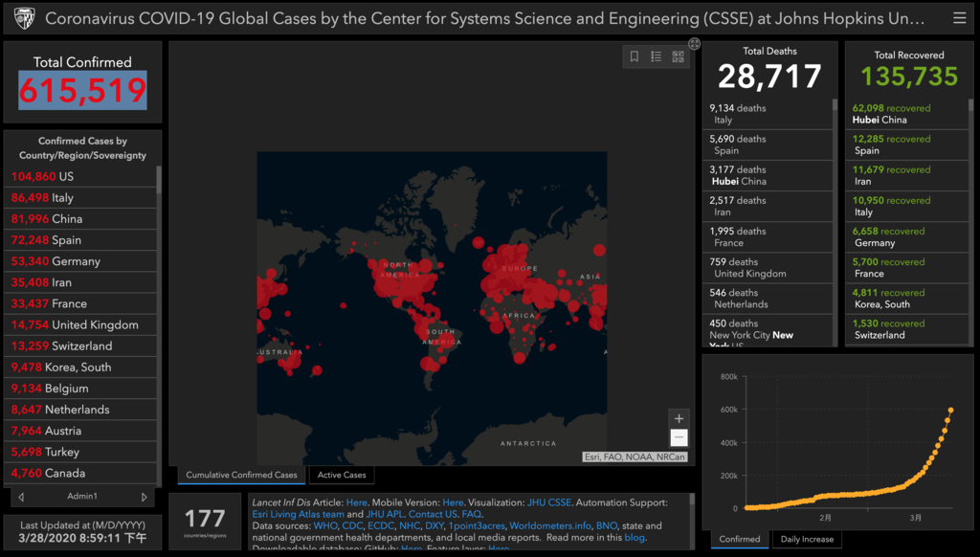Click 4,811 recovered Korea, South entry

pos(906,299)
